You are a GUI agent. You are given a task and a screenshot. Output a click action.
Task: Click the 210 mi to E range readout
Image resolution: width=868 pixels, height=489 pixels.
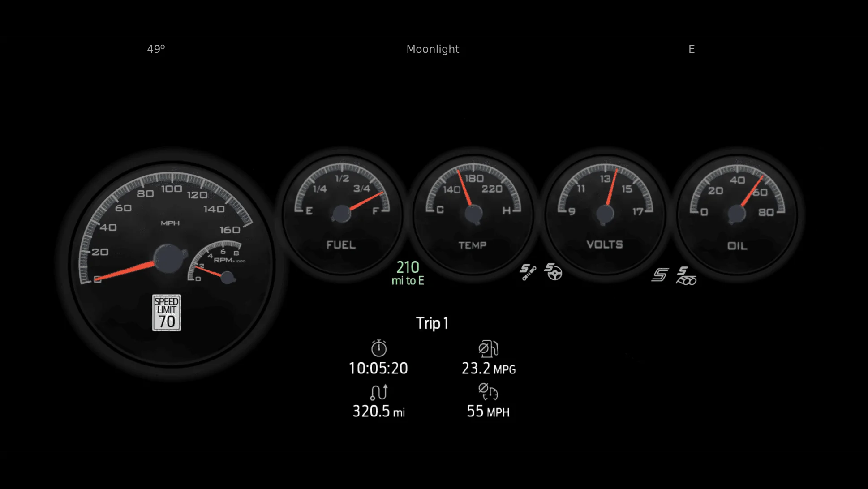pos(408,273)
